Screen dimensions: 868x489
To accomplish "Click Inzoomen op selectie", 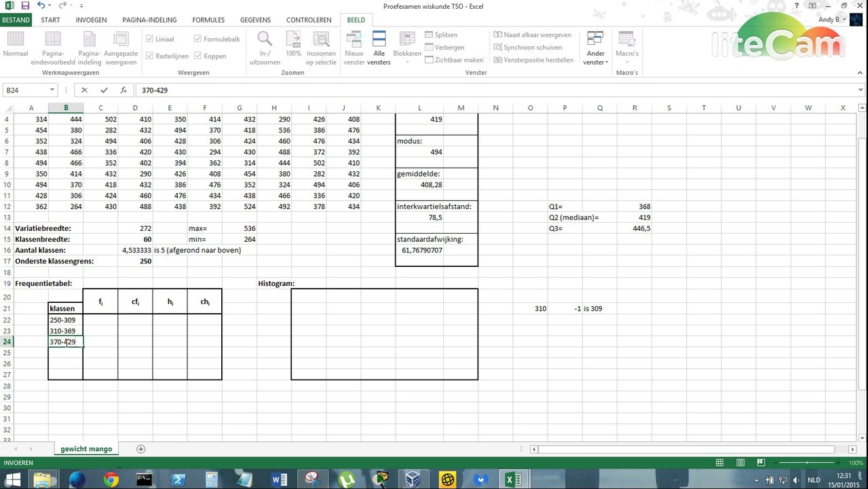I will [321, 48].
